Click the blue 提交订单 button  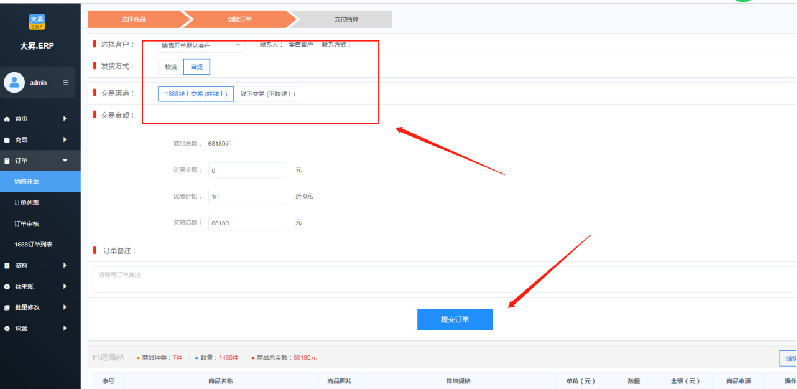[x=455, y=319]
